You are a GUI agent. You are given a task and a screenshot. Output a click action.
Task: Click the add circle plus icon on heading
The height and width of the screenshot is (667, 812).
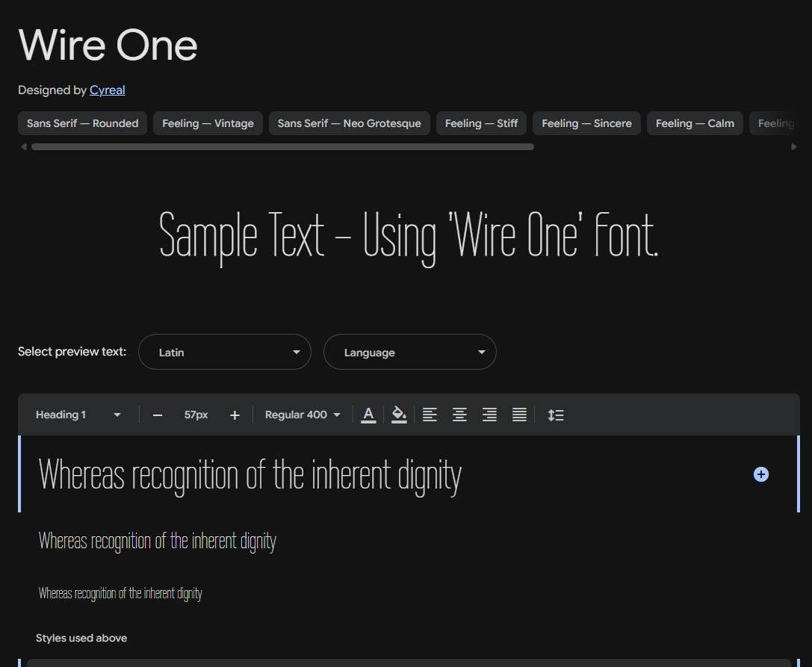(760, 474)
